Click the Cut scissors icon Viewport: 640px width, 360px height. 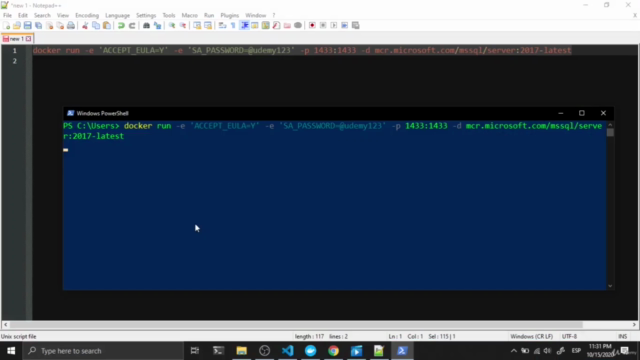pyautogui.click(x=85, y=25)
